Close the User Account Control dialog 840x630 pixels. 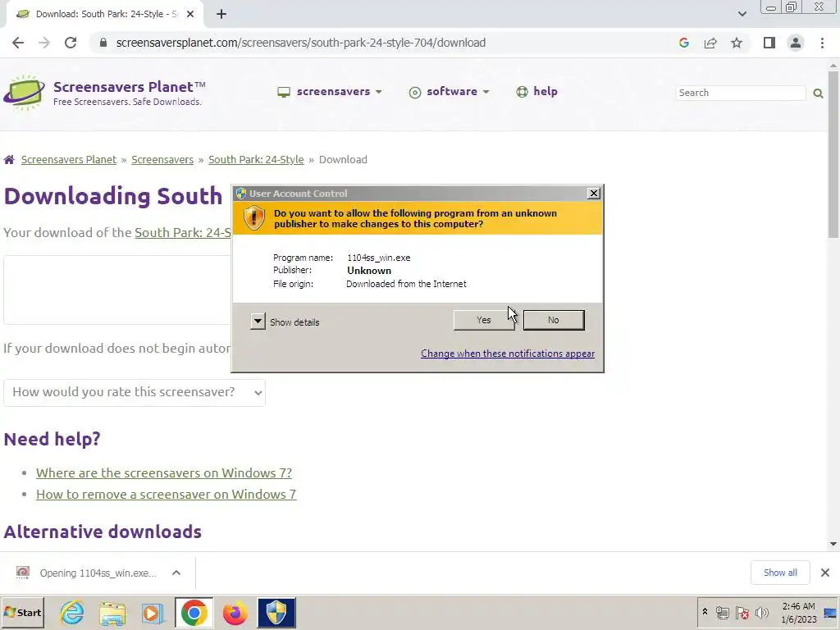click(x=594, y=194)
